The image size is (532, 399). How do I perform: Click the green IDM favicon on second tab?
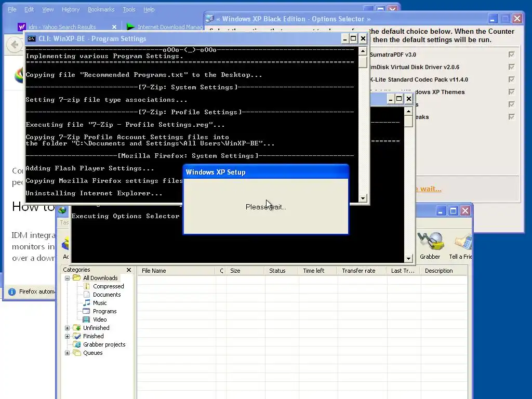130,26
